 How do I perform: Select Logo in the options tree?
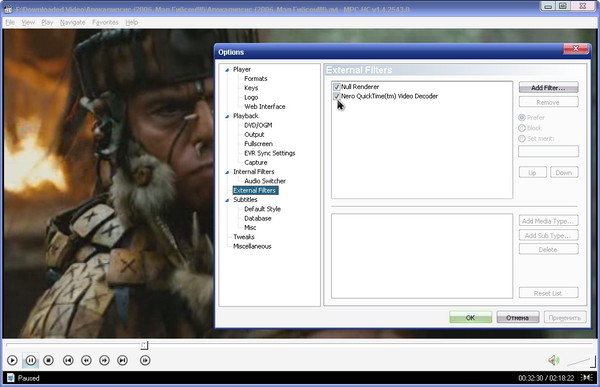pyautogui.click(x=251, y=97)
